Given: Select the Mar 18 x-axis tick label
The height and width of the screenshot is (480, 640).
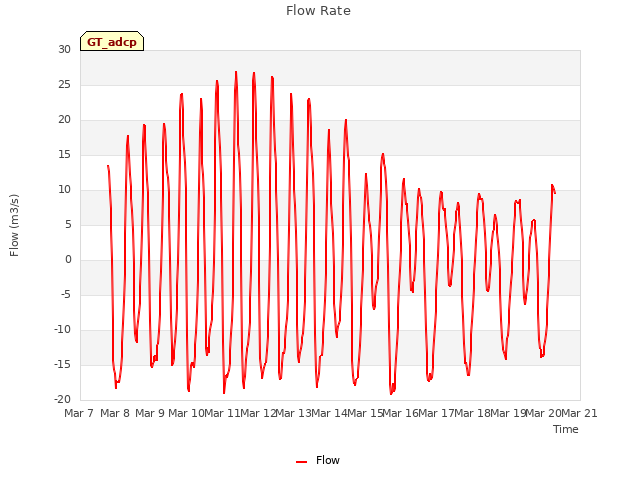Looking at the screenshot, I should tap(472, 413).
